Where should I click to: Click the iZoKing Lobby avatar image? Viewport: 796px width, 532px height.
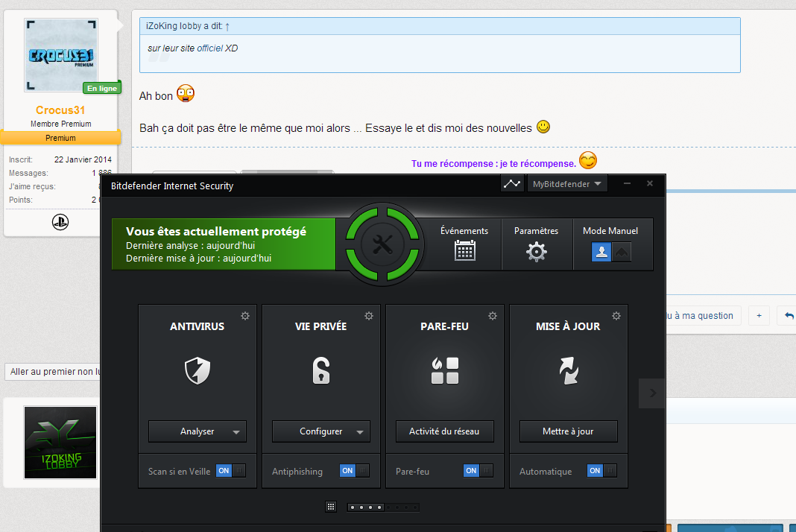[x=60, y=443]
